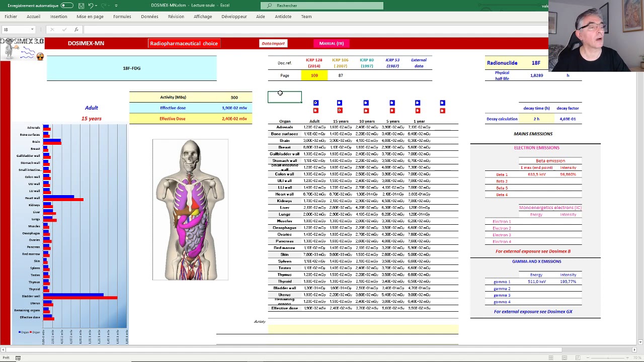Click the horizontal scrollbar right arrow
The height and width of the screenshot is (362, 644).
634,349
